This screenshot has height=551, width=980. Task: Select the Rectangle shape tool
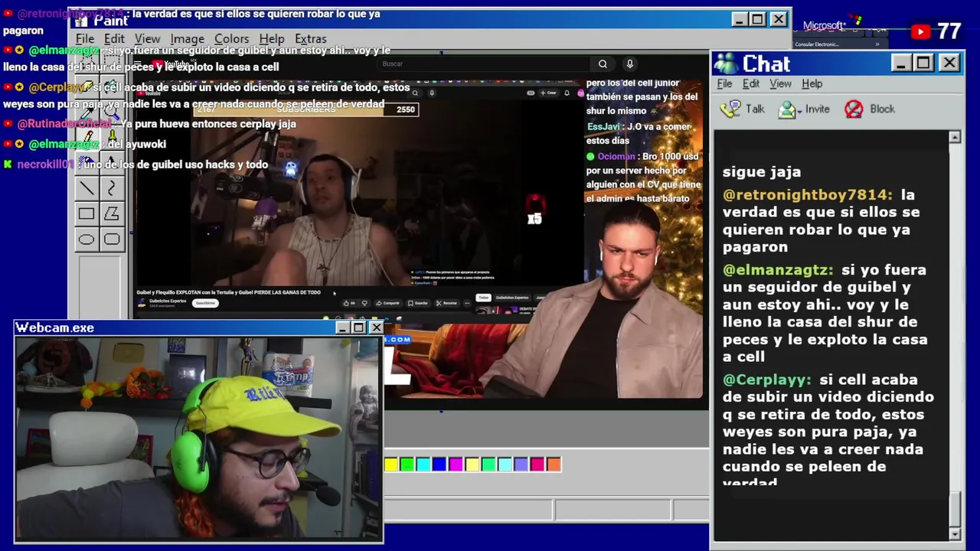pos(87,214)
